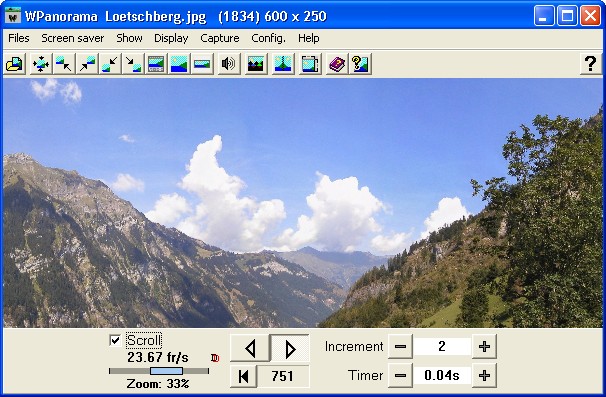Click the question mark over picture icon

(x=360, y=64)
